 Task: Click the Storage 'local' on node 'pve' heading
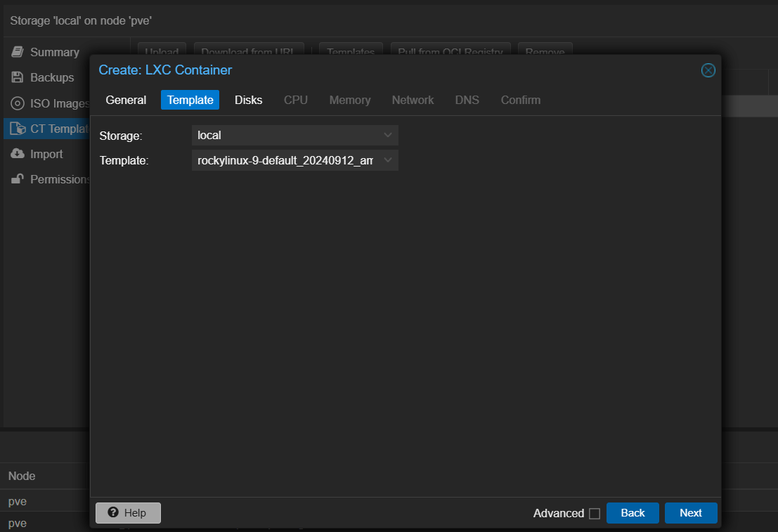point(81,21)
